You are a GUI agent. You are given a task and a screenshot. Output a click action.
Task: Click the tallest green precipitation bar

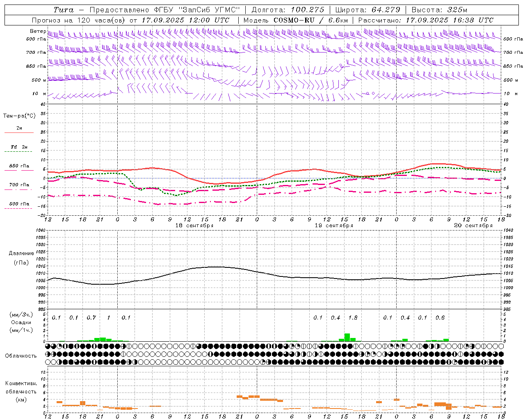[347, 338]
